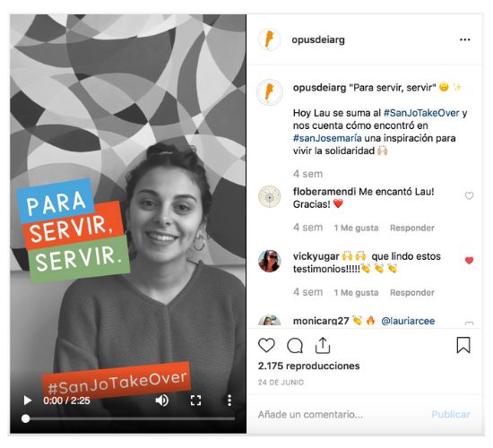Screen dimensions: 493x448
Task: Click the Añade un comentario input field
Action: pyautogui.click(x=342, y=415)
